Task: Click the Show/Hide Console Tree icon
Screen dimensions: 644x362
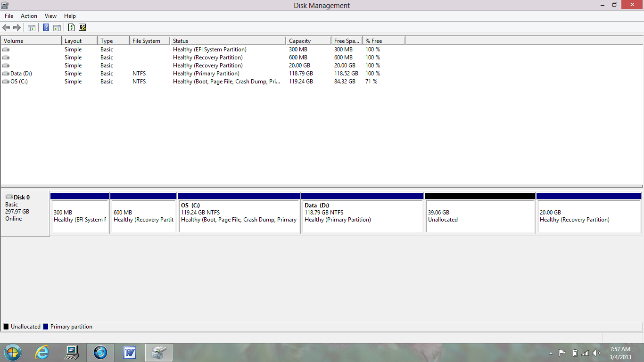Action: point(32,28)
